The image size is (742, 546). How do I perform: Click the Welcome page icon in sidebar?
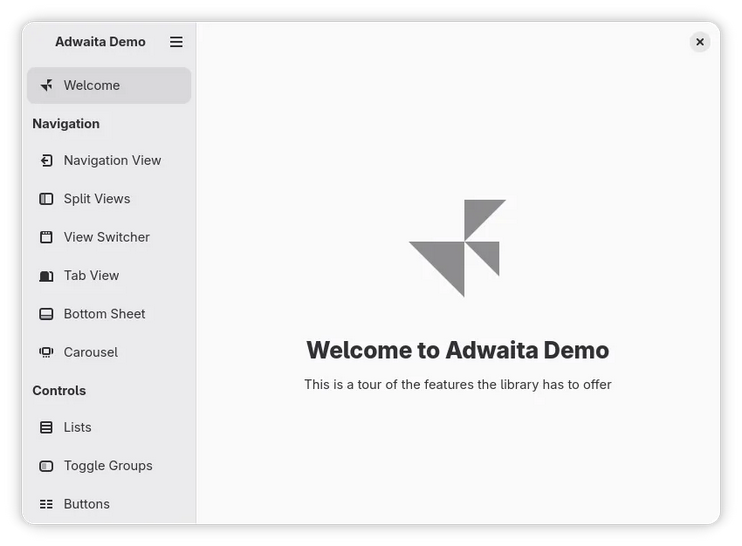46,86
